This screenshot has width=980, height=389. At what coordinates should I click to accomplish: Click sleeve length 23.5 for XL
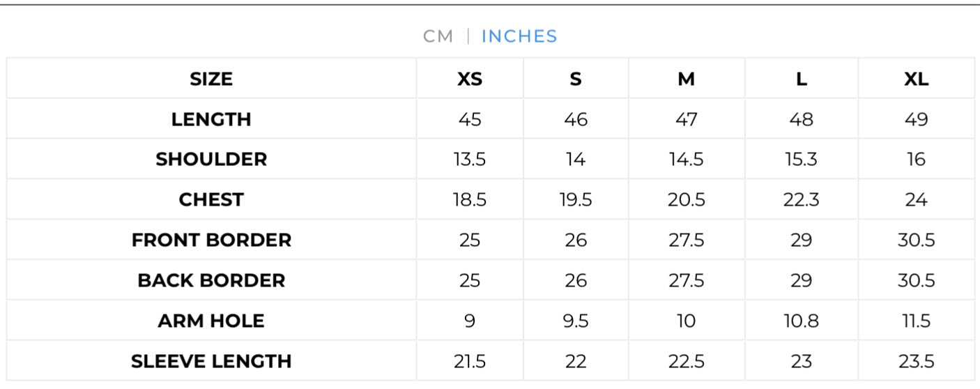[916, 362]
